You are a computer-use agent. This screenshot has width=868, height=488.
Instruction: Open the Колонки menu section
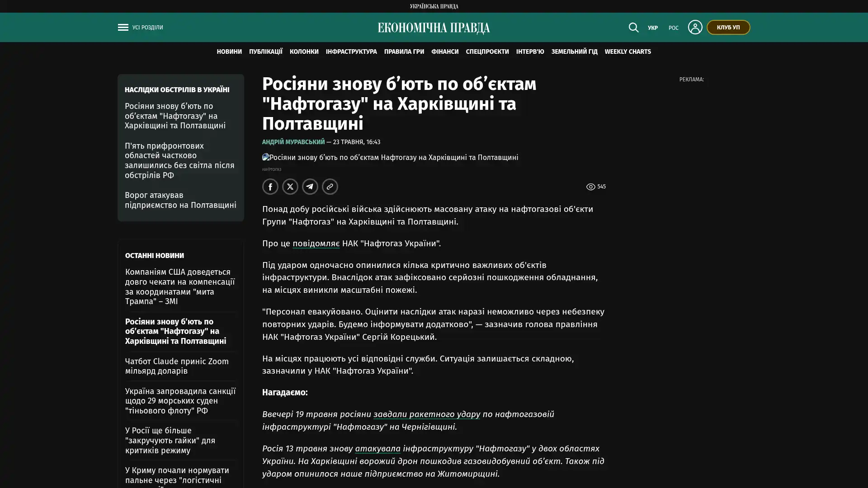click(304, 52)
